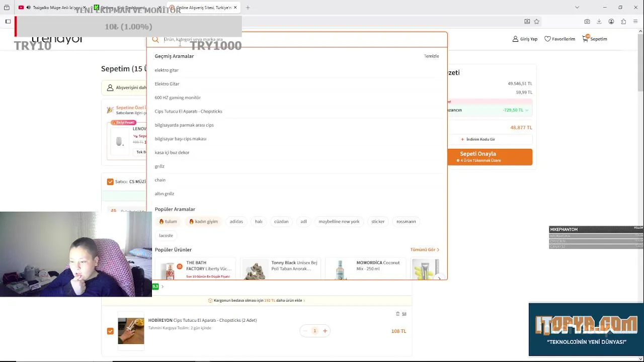644x362 pixels.
Task: Open Tonny Black Unisex Bej product card
Action: pos(280,269)
